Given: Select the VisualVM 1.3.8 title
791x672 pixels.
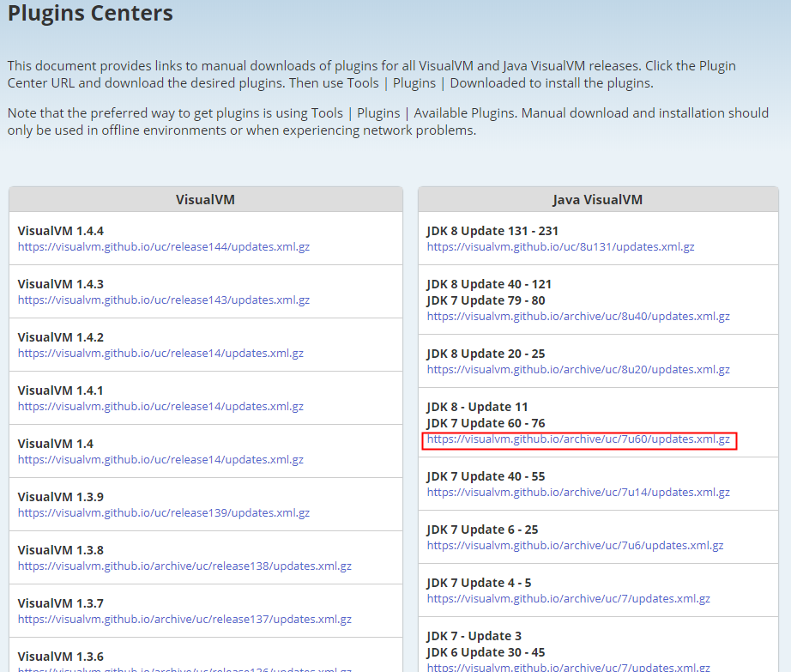Looking at the screenshot, I should (x=61, y=550).
